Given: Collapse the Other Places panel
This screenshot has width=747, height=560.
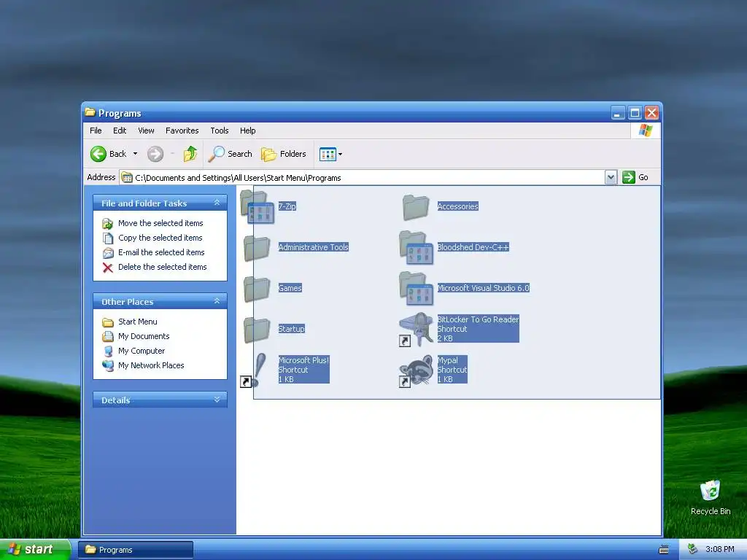Looking at the screenshot, I should point(217,301).
